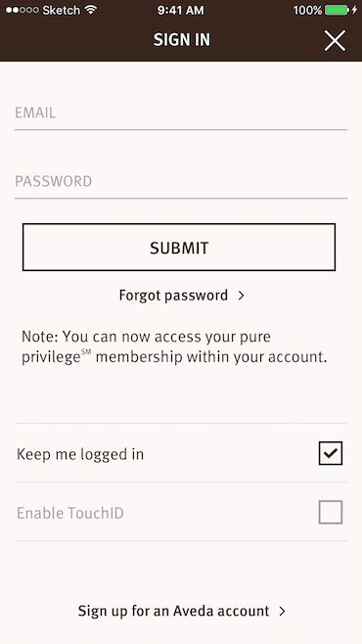Open the Forgot password link

173,296
